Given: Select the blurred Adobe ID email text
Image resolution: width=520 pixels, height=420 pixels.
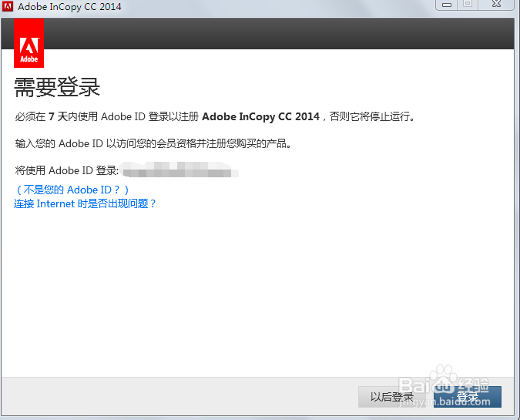Looking at the screenshot, I should click(x=179, y=170).
